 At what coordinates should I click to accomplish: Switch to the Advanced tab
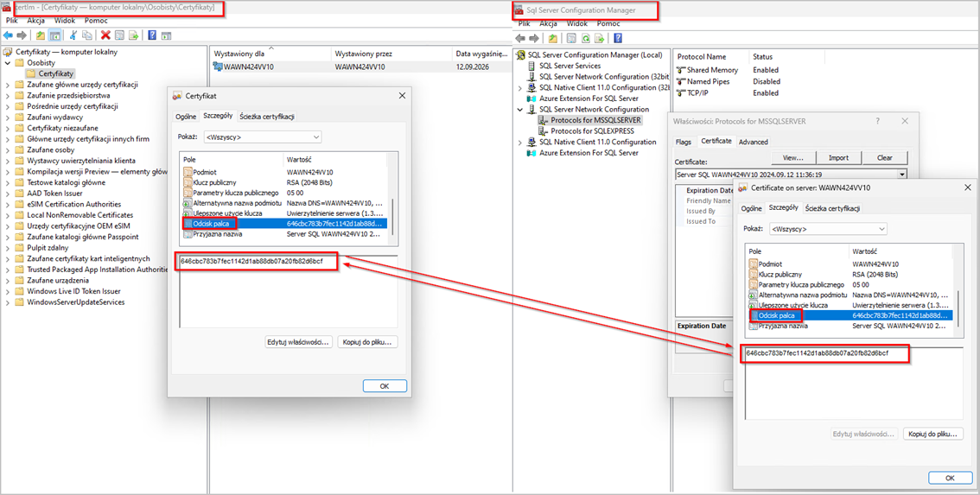(753, 142)
